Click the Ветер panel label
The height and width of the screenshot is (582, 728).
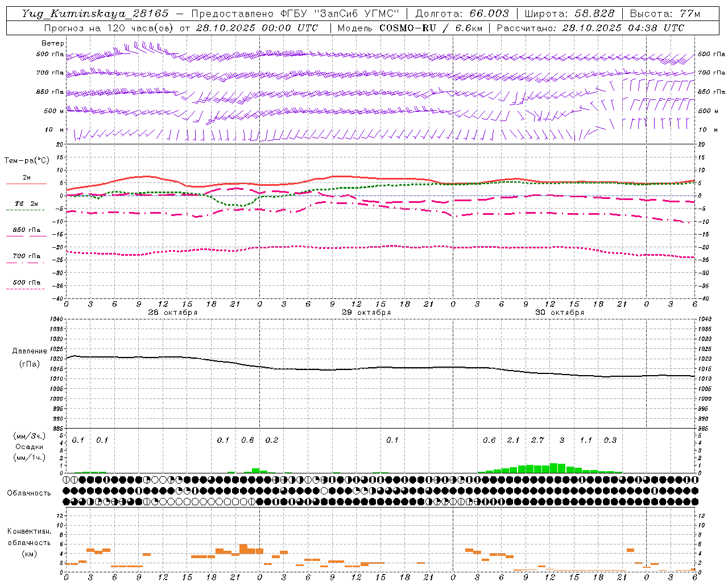pyautogui.click(x=53, y=43)
